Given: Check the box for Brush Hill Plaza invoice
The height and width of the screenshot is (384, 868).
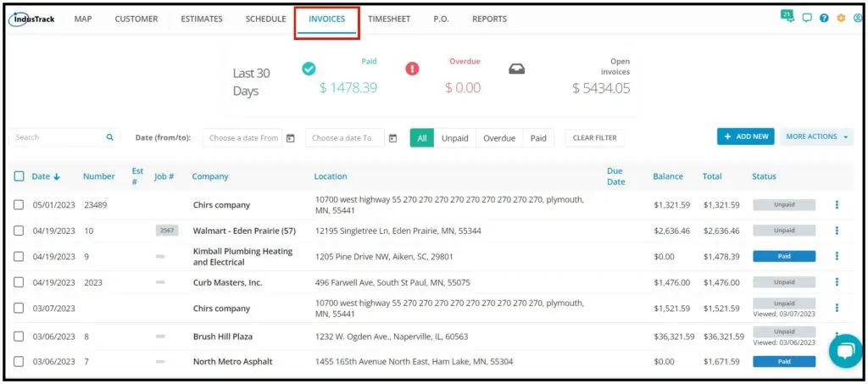Looking at the screenshot, I should pyautogui.click(x=19, y=336).
